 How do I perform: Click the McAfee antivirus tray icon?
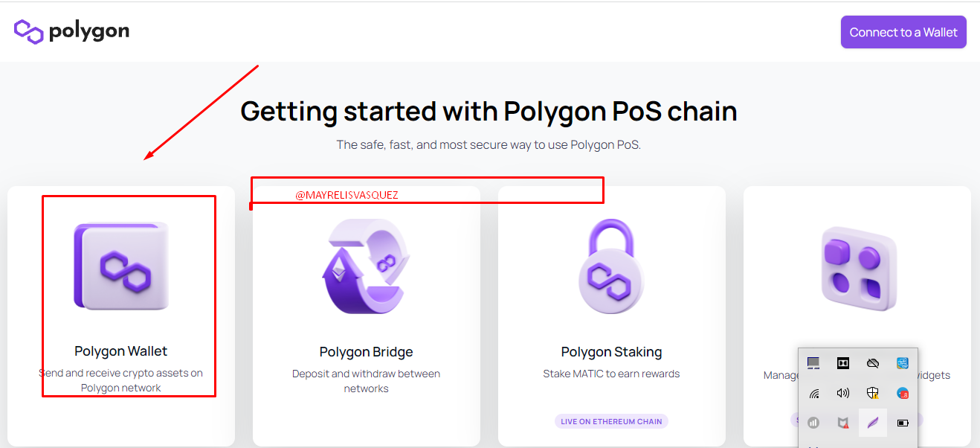(843, 423)
